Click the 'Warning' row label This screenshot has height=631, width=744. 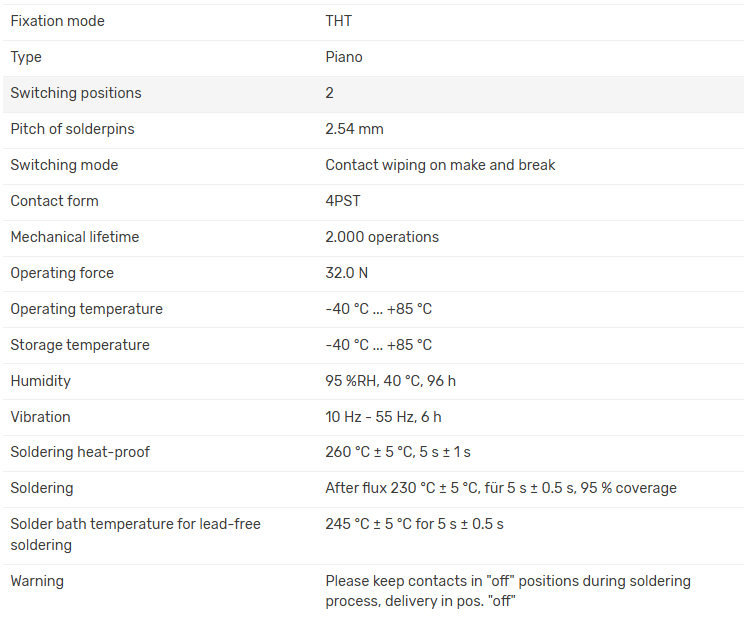(x=37, y=581)
